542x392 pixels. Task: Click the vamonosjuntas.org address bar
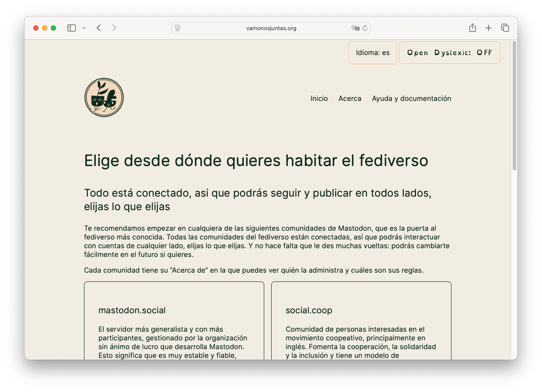pyautogui.click(x=271, y=28)
